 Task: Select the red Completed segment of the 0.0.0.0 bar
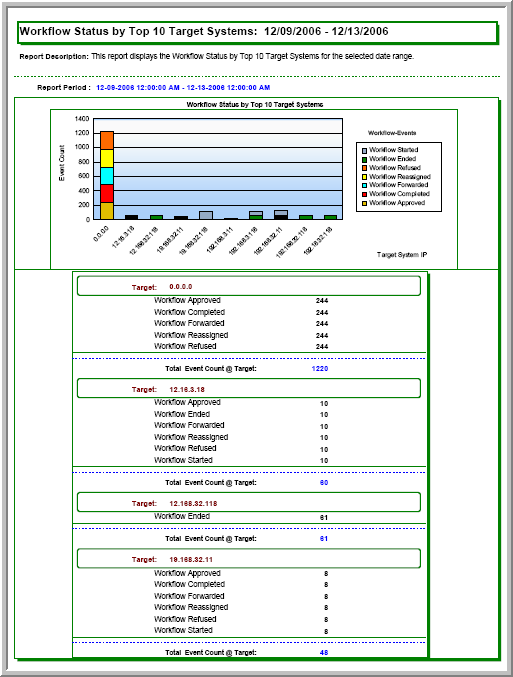click(x=107, y=193)
